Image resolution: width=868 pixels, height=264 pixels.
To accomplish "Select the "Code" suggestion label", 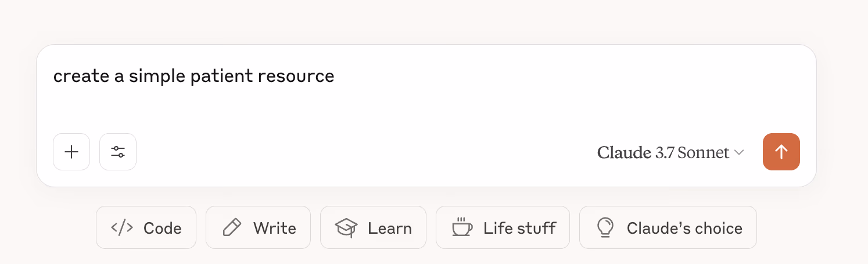I will click(162, 229).
